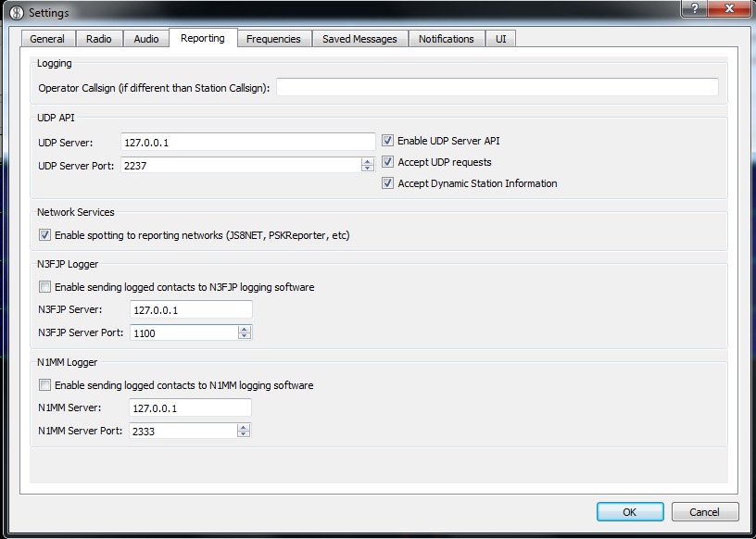The width and height of the screenshot is (756, 539).
Task: Go to the Frequencies tab
Action: [273, 39]
